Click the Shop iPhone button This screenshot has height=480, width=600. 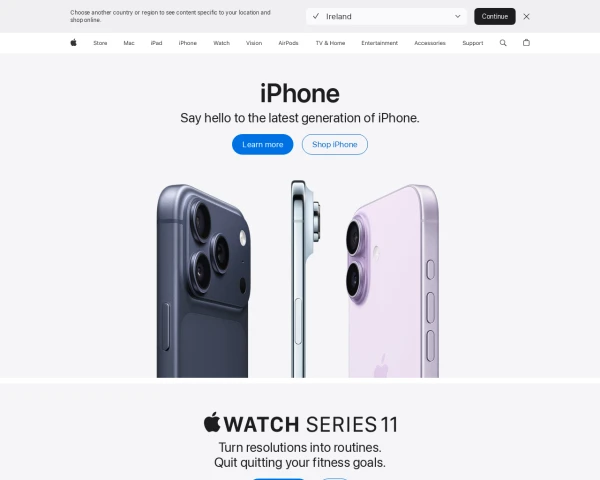(335, 144)
